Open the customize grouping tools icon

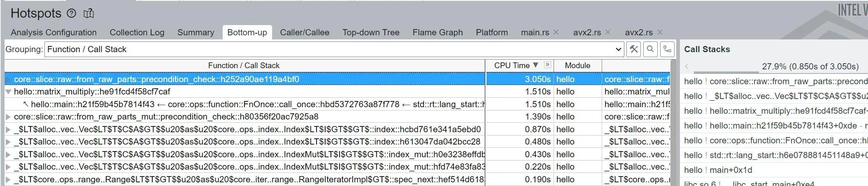point(634,49)
